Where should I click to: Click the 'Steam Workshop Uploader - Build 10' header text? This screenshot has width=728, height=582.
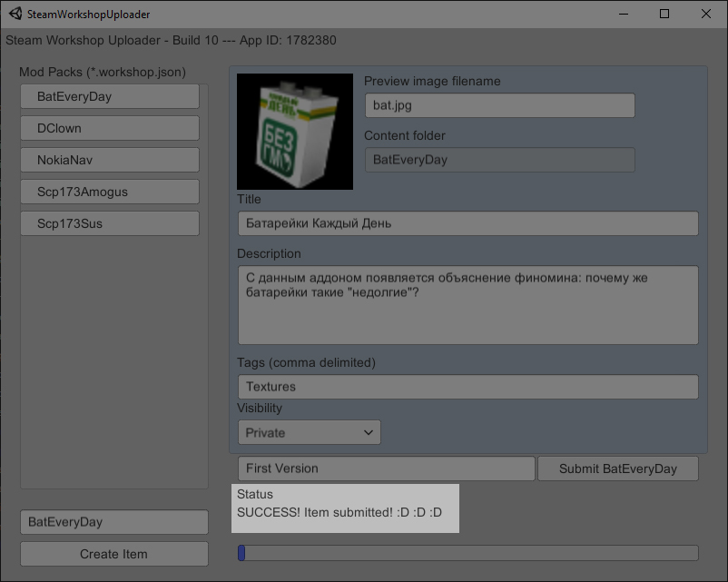coord(112,41)
